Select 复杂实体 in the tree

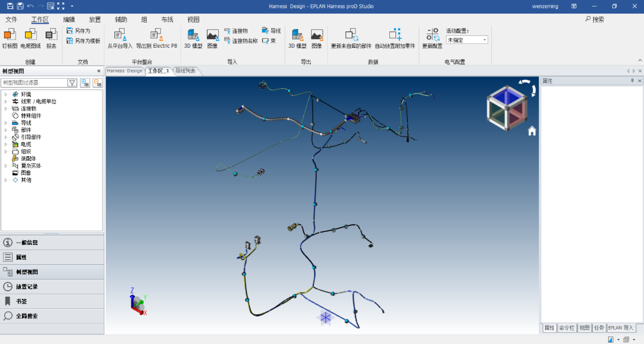pyautogui.click(x=31, y=166)
